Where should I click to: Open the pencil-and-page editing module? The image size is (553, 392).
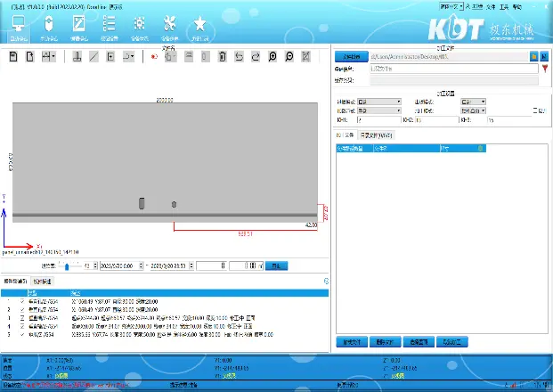(78, 29)
